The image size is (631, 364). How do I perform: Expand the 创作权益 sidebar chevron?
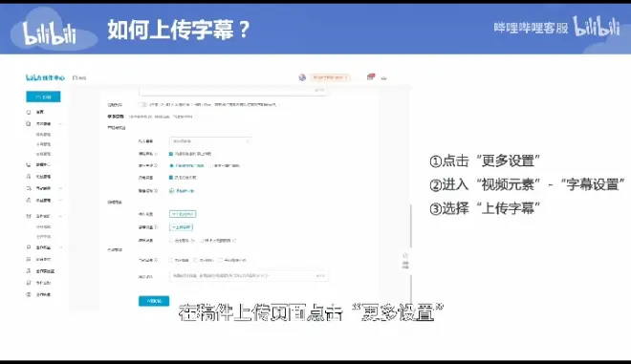click(61, 247)
